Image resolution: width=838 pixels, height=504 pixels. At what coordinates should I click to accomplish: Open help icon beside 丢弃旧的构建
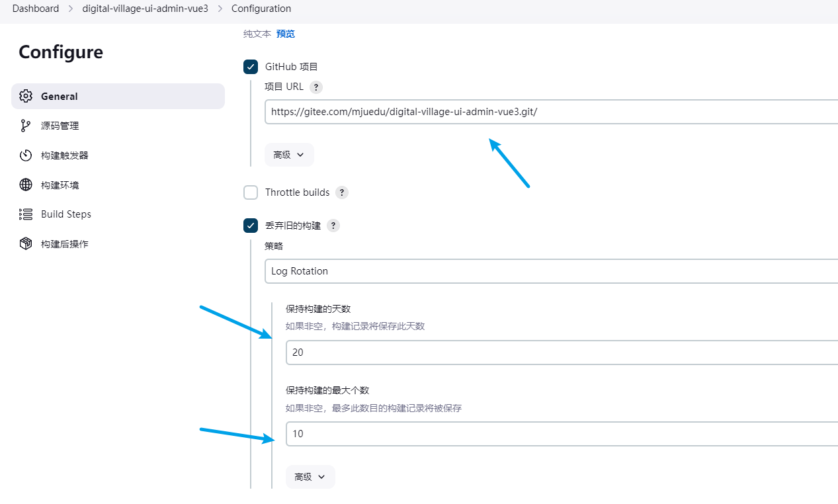pos(333,226)
